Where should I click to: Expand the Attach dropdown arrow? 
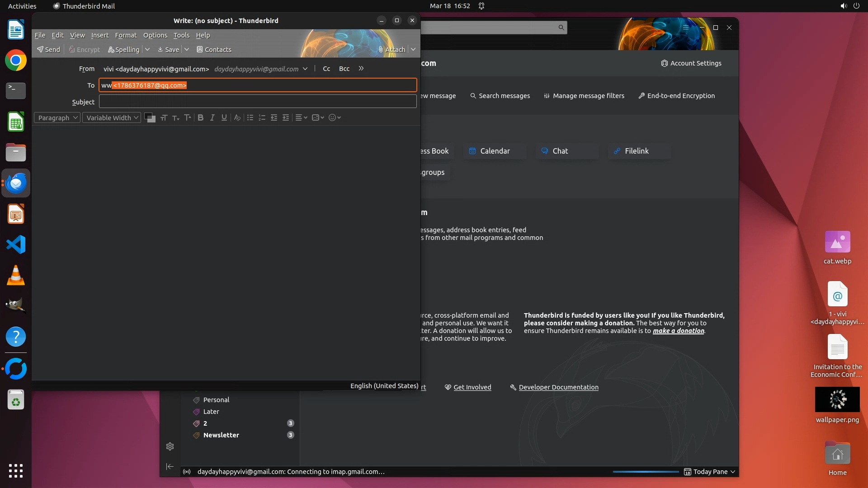click(x=413, y=49)
